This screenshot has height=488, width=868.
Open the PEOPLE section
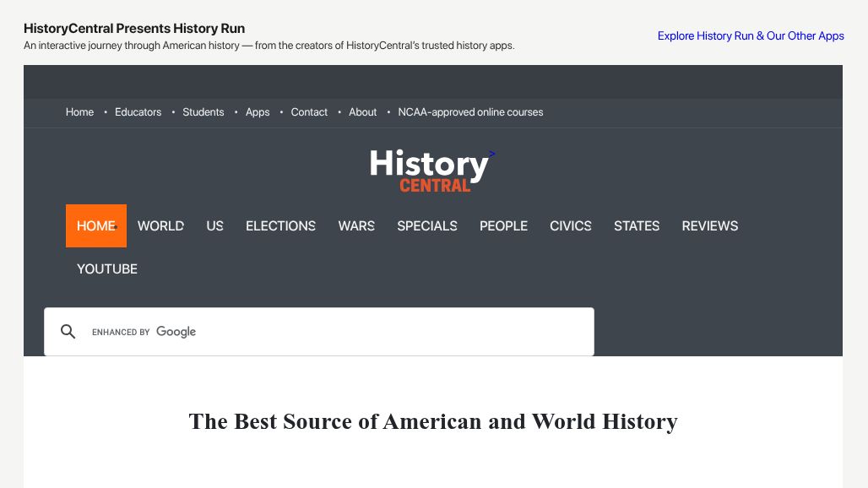click(x=503, y=225)
